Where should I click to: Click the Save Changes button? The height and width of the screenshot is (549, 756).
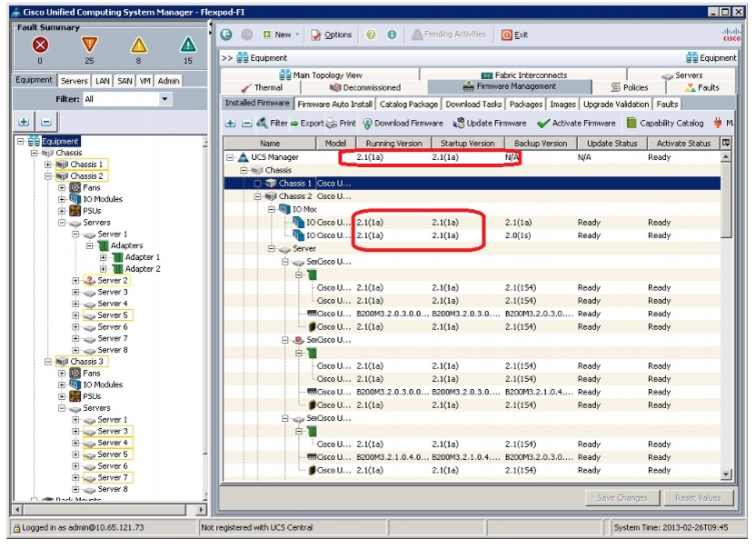pyautogui.click(x=622, y=498)
